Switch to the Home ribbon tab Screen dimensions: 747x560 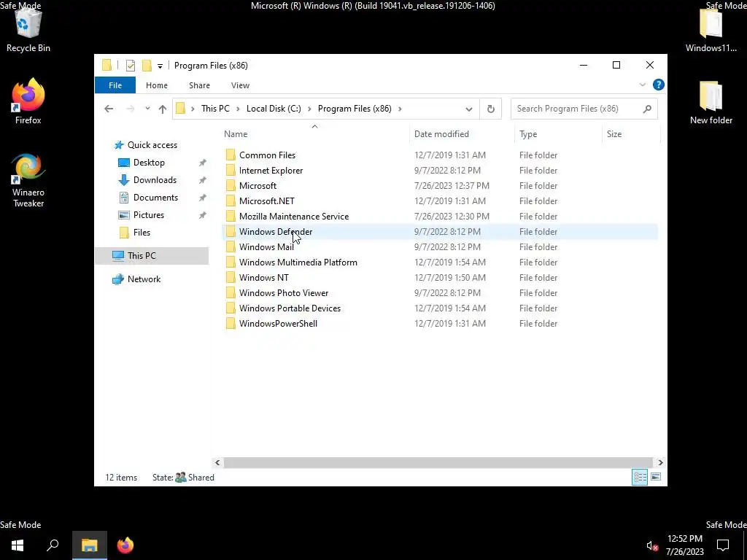click(157, 85)
